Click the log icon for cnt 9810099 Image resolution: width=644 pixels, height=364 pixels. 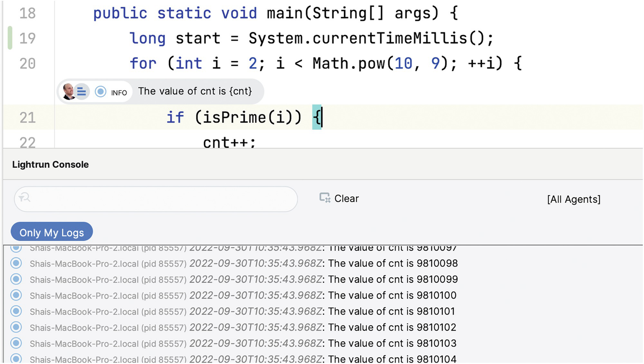coord(16,279)
